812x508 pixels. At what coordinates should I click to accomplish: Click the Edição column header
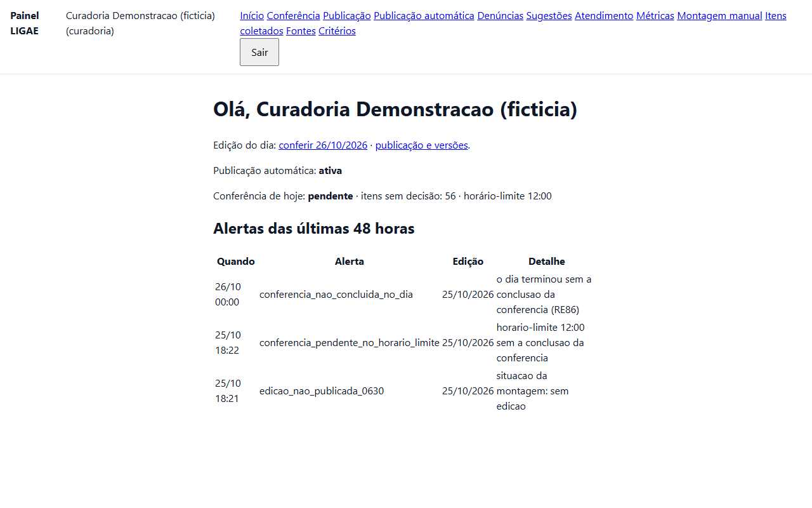468,261
